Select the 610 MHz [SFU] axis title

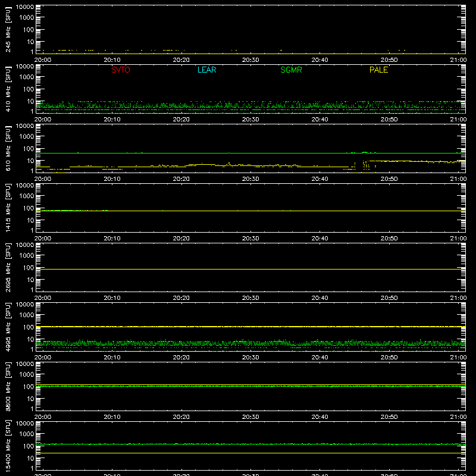click(x=8, y=149)
